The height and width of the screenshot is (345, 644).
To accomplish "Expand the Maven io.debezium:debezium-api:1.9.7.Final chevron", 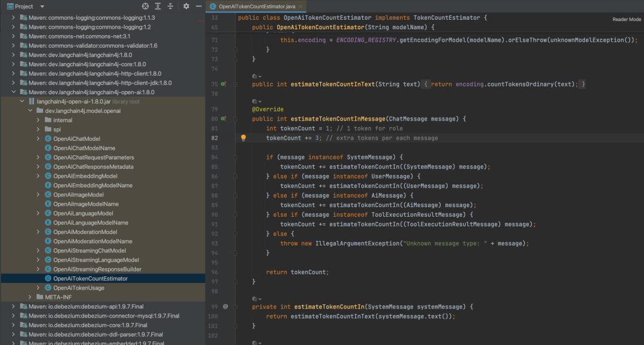I will [14, 306].
